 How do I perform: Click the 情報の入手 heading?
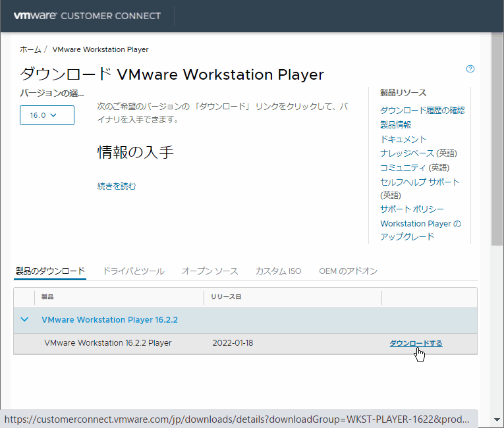coord(135,152)
